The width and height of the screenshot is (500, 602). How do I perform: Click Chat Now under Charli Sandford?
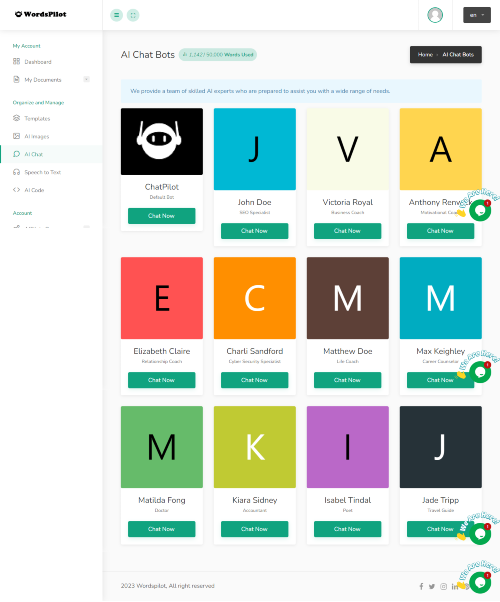point(255,380)
